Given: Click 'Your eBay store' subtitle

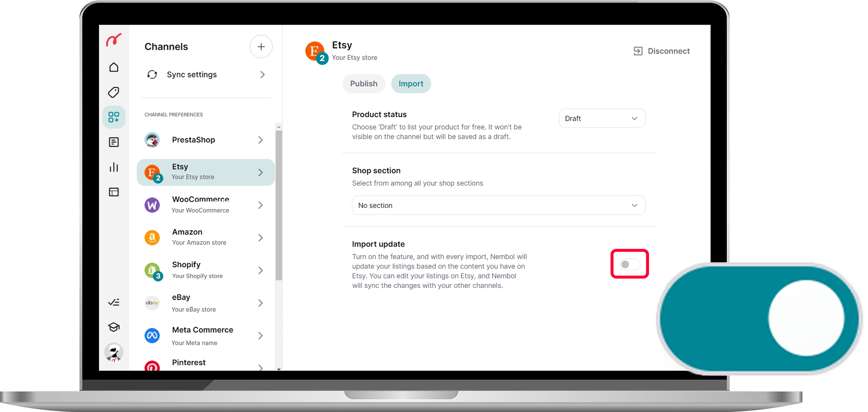Looking at the screenshot, I should [x=193, y=310].
